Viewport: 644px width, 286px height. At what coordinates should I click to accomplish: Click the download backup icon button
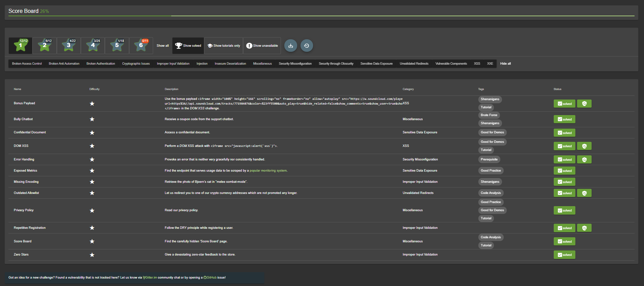point(291,46)
